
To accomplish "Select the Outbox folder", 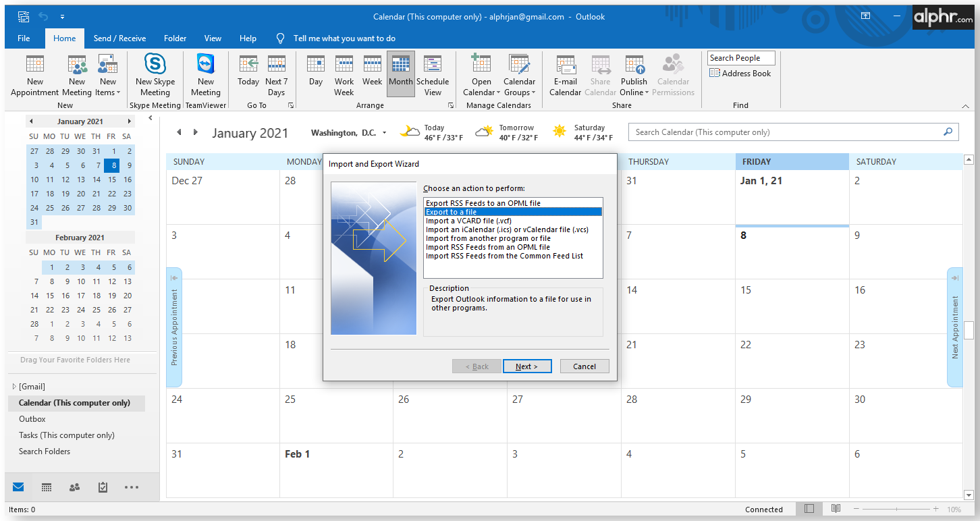I will 32,419.
